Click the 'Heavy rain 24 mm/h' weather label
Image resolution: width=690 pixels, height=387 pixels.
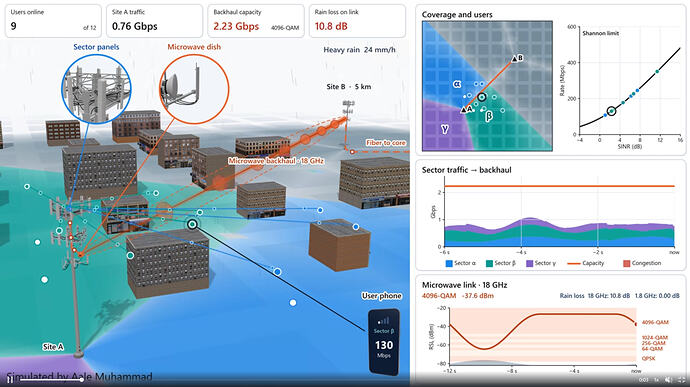[360, 50]
